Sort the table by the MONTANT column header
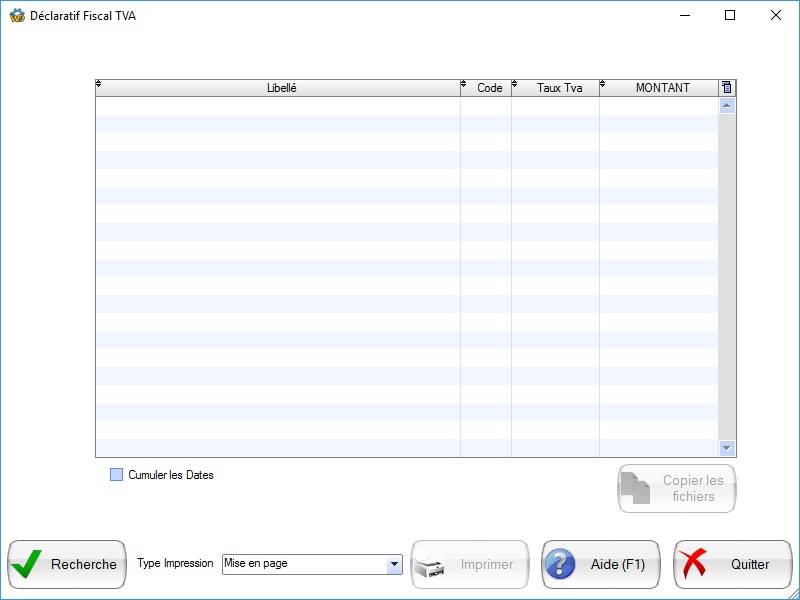 pos(662,88)
